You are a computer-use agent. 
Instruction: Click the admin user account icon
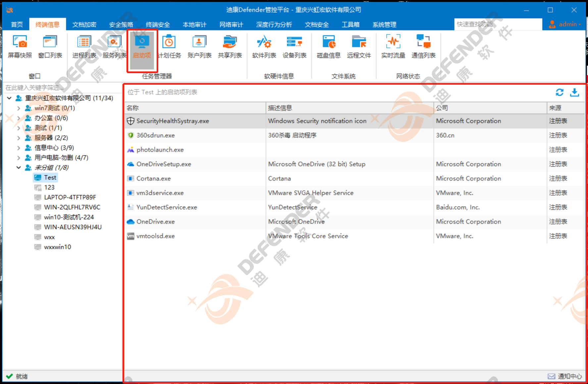tap(552, 24)
